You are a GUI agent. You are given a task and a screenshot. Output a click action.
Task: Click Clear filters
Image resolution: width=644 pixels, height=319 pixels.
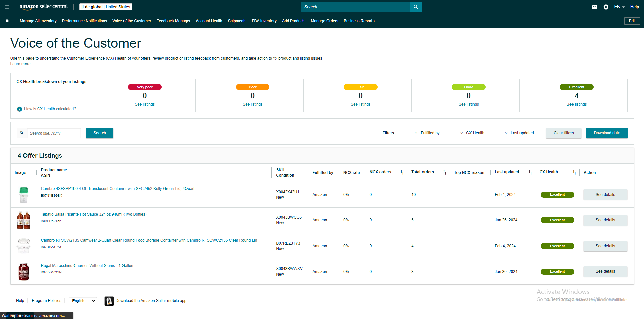tap(564, 133)
